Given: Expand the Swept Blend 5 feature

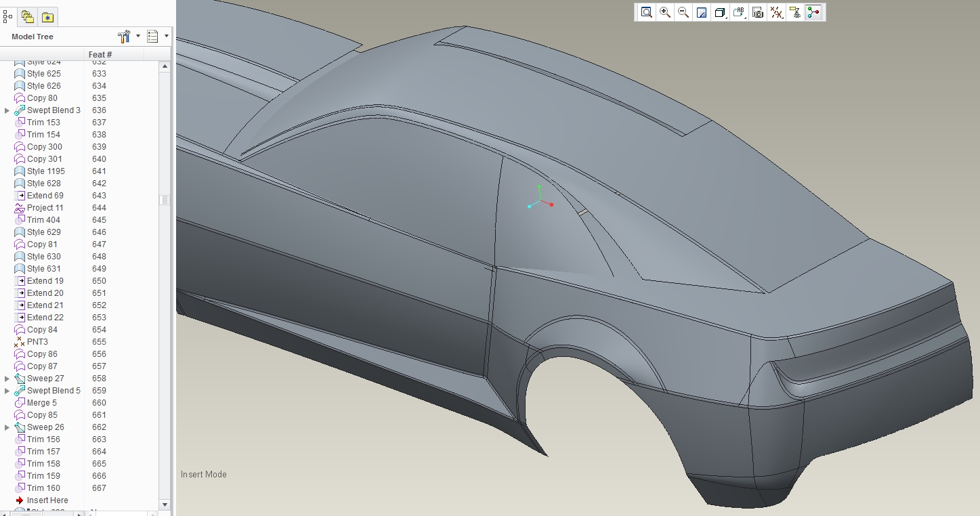Looking at the screenshot, I should click(x=7, y=391).
